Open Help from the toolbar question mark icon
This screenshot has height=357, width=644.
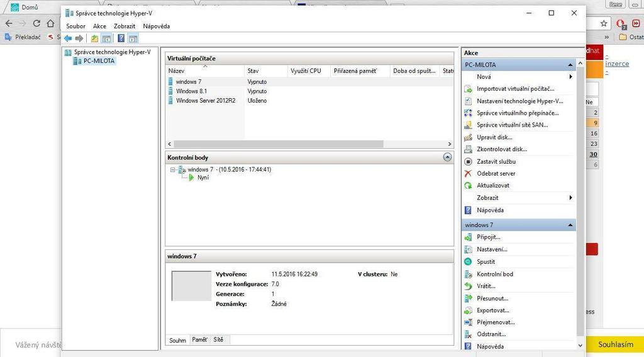click(x=121, y=38)
